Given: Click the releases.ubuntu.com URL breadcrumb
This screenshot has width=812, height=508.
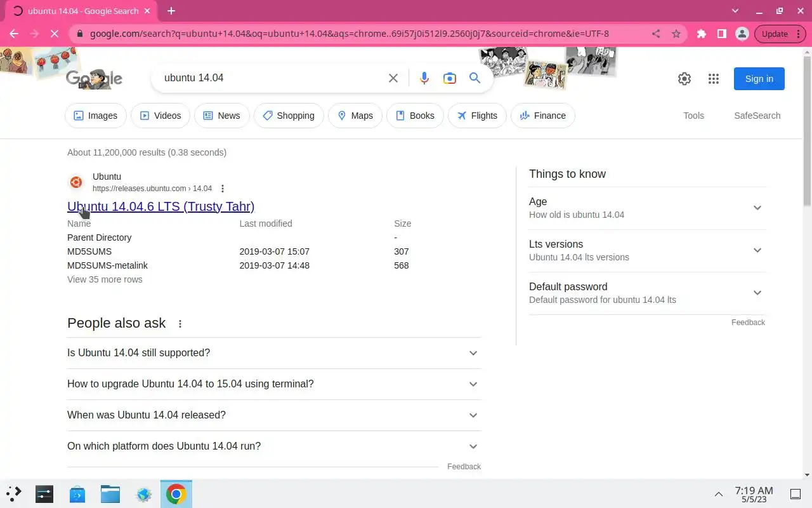Looking at the screenshot, I should pos(152,189).
